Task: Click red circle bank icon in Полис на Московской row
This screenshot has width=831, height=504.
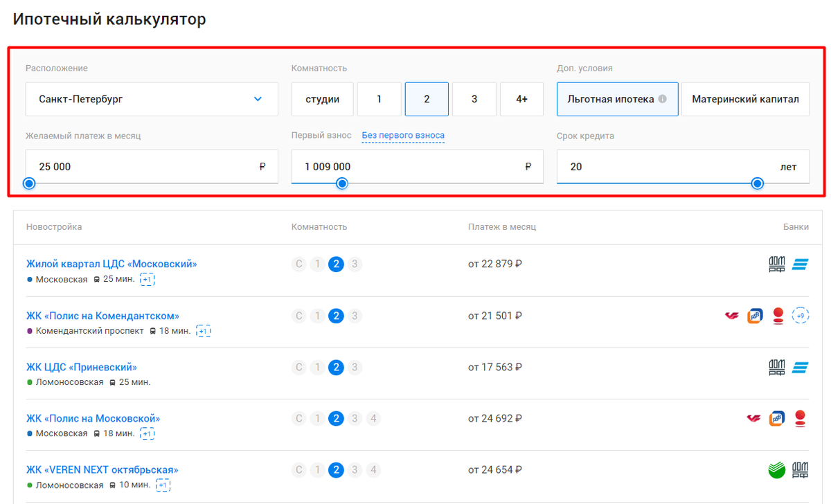Action: coord(801,418)
